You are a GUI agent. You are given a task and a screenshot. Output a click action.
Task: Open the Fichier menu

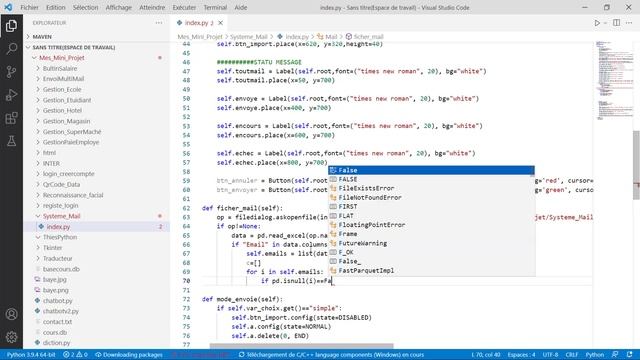pos(29,7)
